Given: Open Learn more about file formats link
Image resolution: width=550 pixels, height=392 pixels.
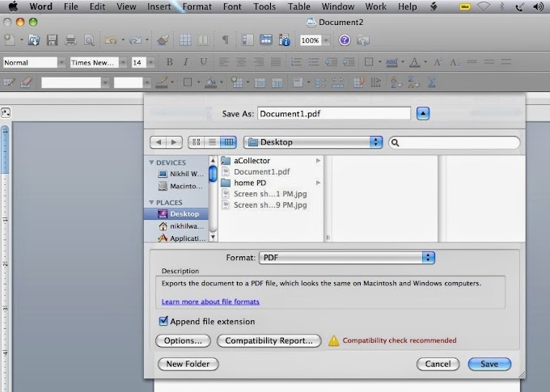Looking at the screenshot, I should [210, 301].
